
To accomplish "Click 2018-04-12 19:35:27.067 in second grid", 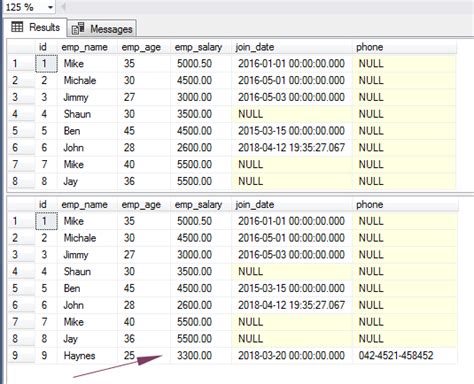I will pos(292,305).
